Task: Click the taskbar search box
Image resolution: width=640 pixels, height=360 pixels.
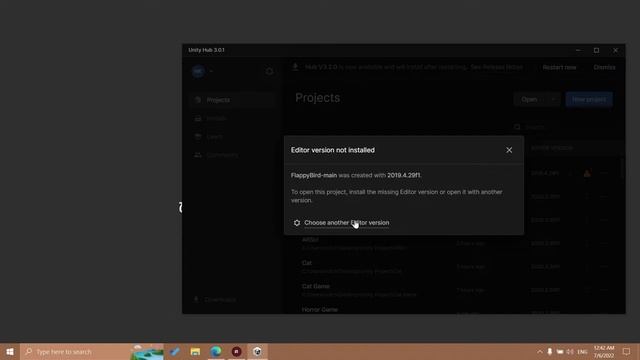Action: [x=92, y=351]
